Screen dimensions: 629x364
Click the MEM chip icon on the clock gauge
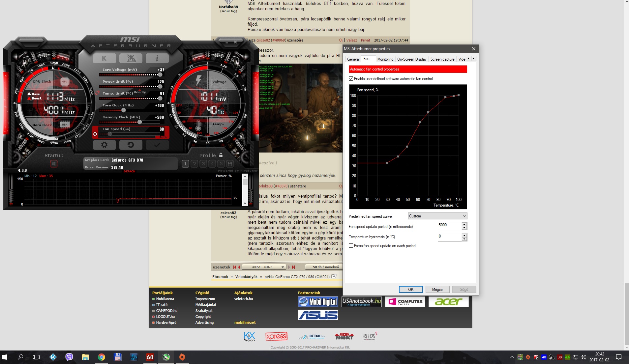[65, 124]
